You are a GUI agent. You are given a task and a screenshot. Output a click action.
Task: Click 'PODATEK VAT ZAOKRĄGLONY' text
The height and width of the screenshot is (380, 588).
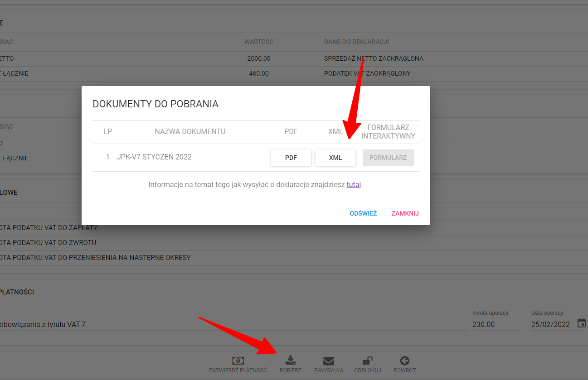pos(367,73)
